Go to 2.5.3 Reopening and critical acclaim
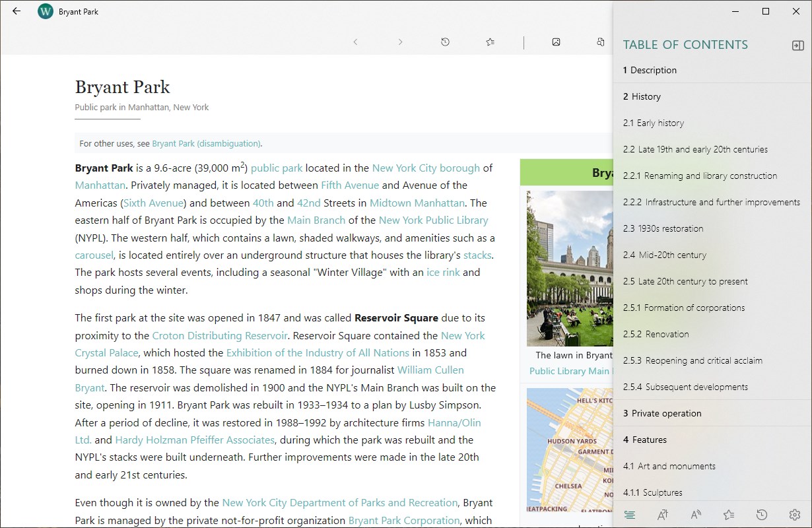The width and height of the screenshot is (812, 528). pos(712,360)
